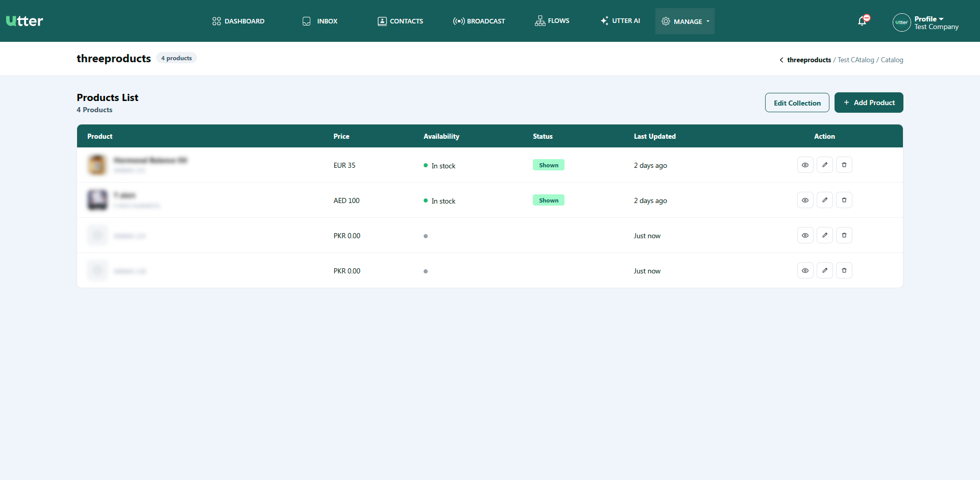Open the notifications bell
This screenshot has width=980, height=480.
863,21
